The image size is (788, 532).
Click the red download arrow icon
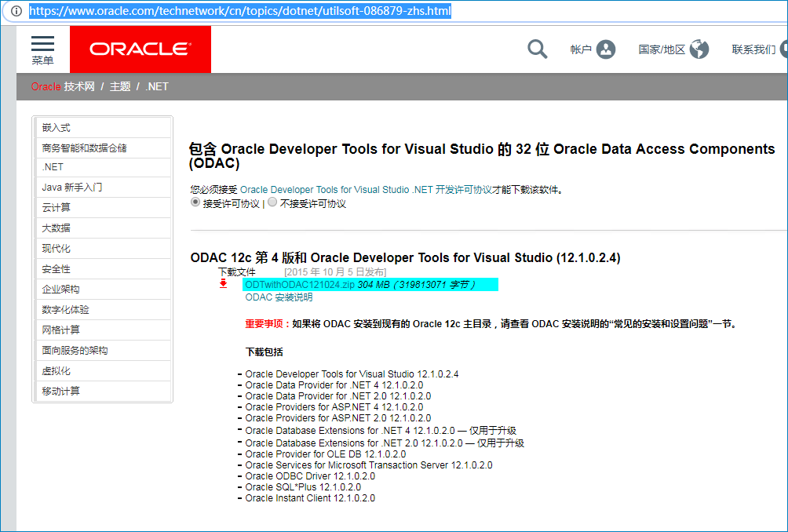pyautogui.click(x=223, y=284)
